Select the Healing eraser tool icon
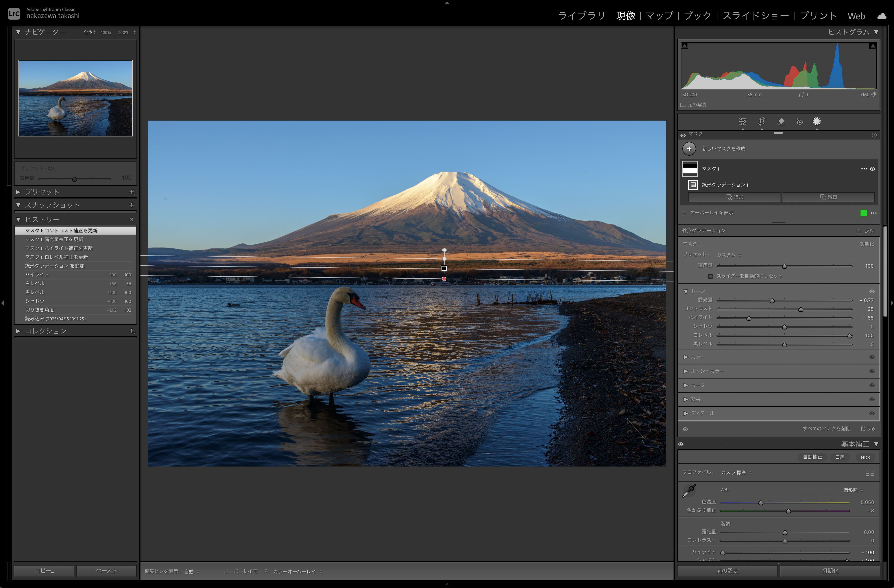894x588 pixels. (781, 122)
